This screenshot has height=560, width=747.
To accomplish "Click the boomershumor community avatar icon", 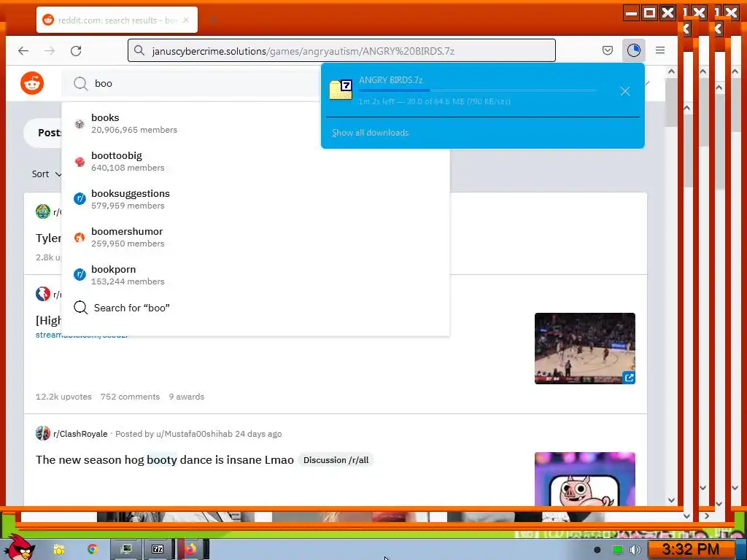I will (x=80, y=237).
